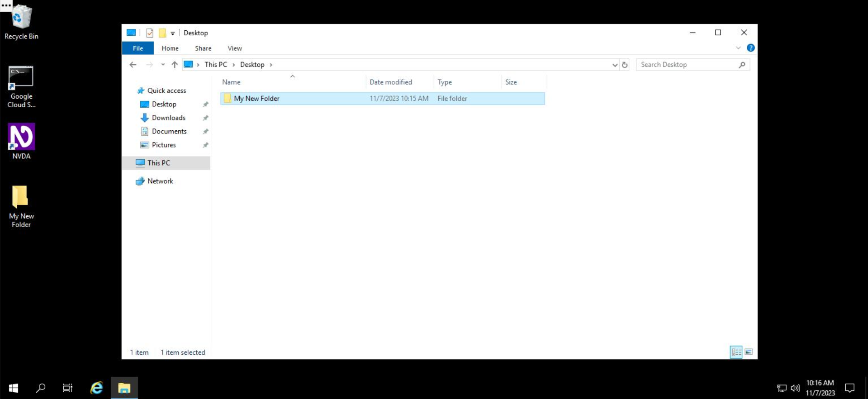The width and height of the screenshot is (868, 399).
Task: Click This PC in the address bar
Action: pyautogui.click(x=216, y=65)
